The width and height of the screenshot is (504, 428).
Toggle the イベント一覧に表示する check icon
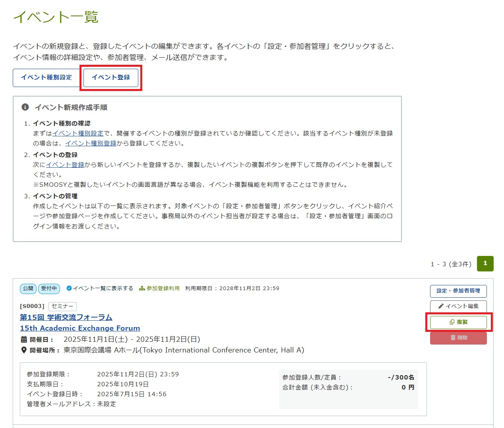pyautogui.click(x=69, y=289)
